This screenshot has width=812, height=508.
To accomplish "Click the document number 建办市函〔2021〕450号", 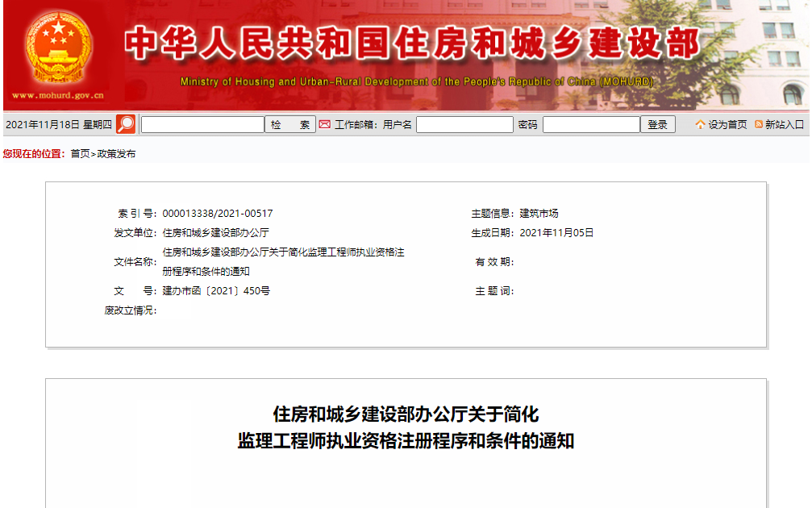I will [216, 290].
